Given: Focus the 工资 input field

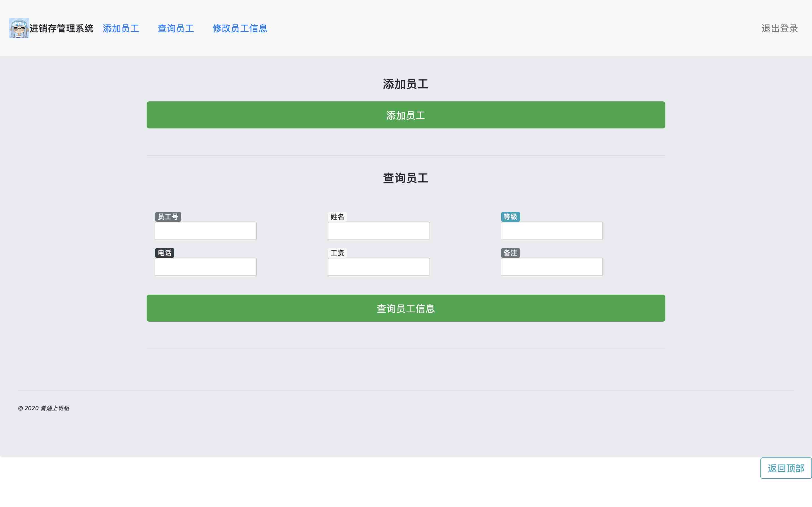Looking at the screenshot, I should pos(378,266).
